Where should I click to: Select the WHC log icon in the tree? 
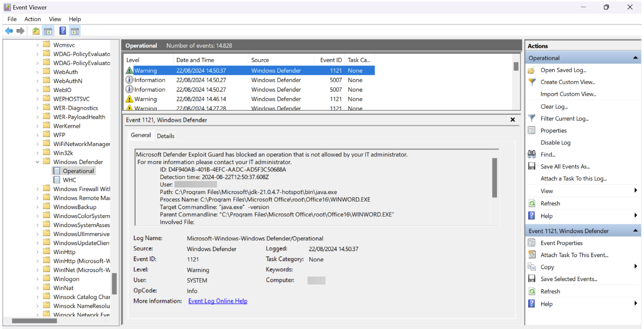point(56,180)
